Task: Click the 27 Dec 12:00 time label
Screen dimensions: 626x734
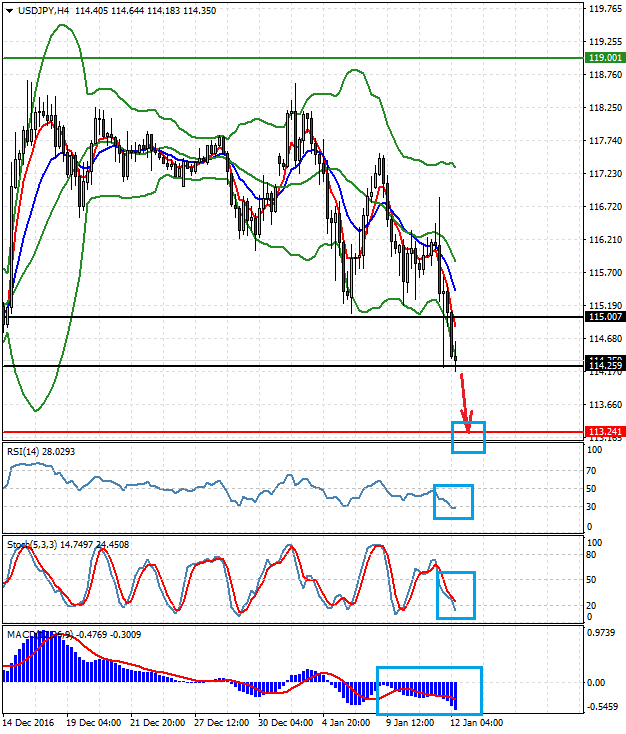Action: 221,723
